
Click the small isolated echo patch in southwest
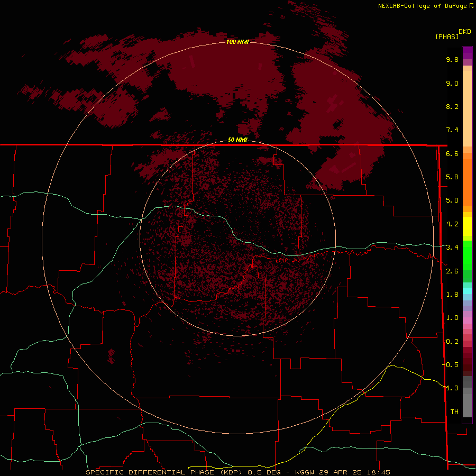[111, 356]
